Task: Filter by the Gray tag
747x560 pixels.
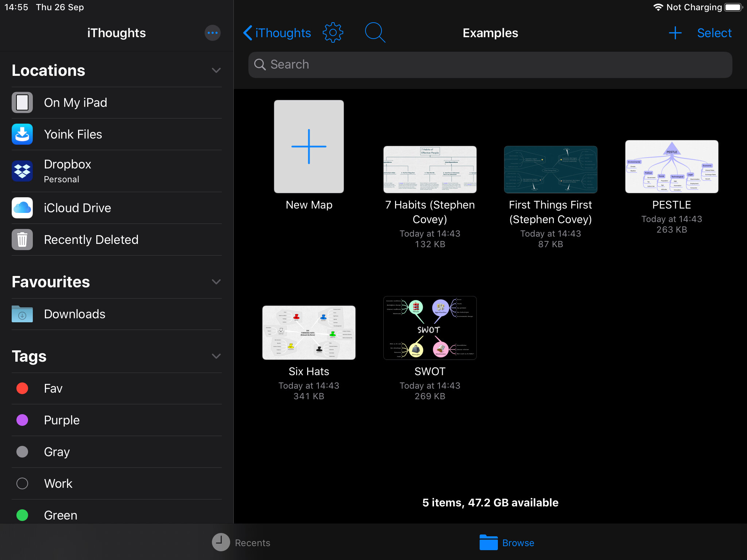Action: 117,452
